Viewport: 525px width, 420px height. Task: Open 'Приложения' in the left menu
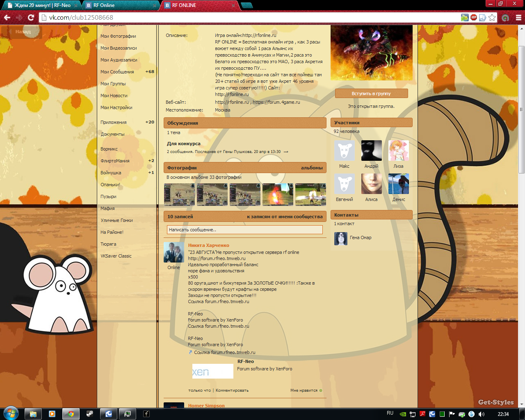coord(114,122)
